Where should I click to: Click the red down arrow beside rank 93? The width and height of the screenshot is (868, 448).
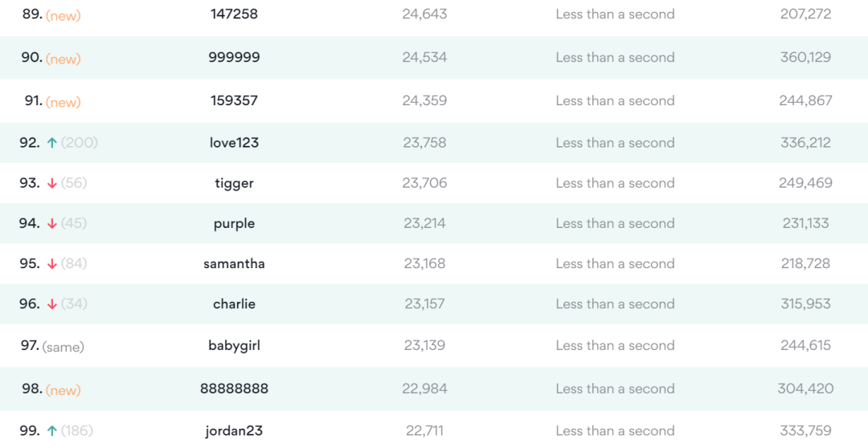52,183
